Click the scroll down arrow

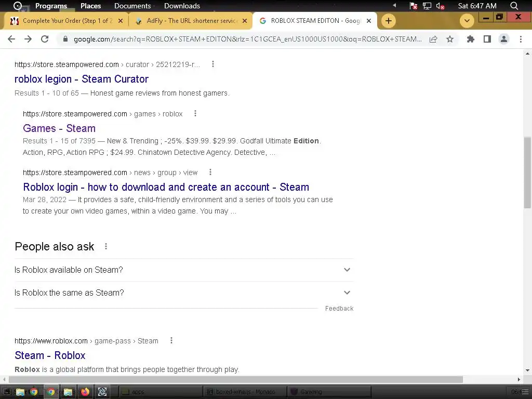pyautogui.click(x=528, y=370)
